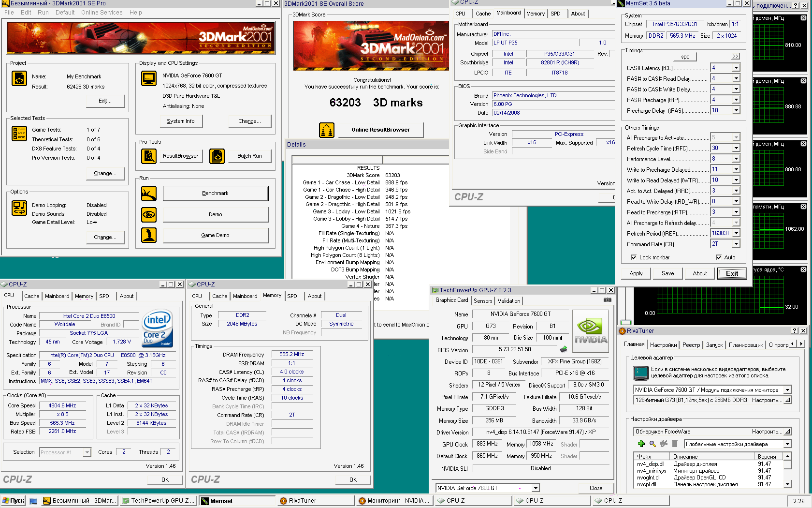Image resolution: width=812 pixels, height=508 pixels.
Task: Click the Display and CPU Settings monitor icon
Action: coord(149,78)
